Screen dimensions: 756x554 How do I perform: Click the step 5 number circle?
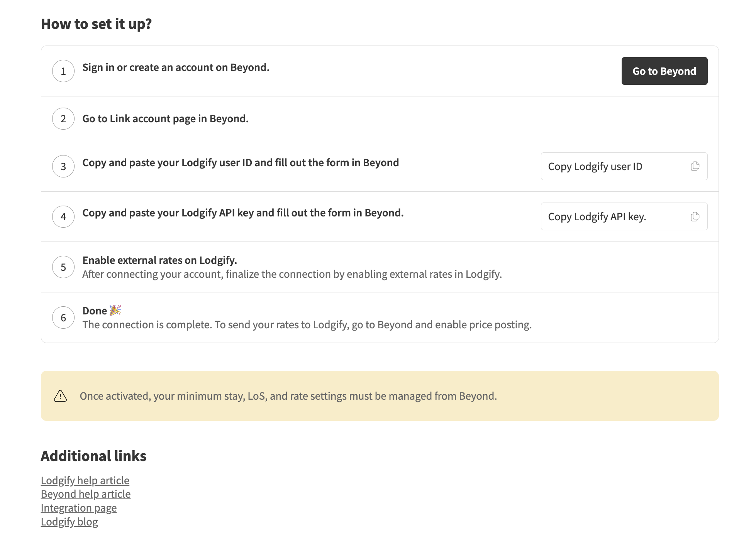pyautogui.click(x=63, y=267)
